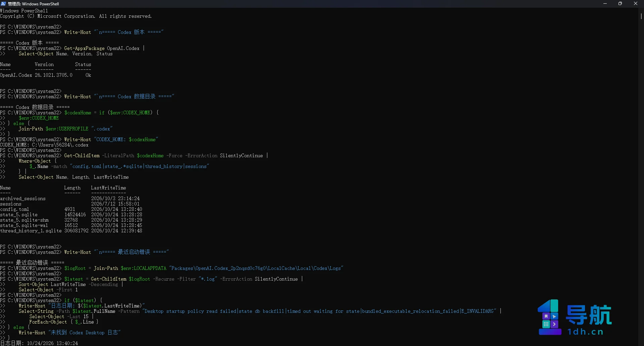Click the 'thread_history_1.sqlite' file name
Screen dimensions: 644x346
(x=31, y=231)
